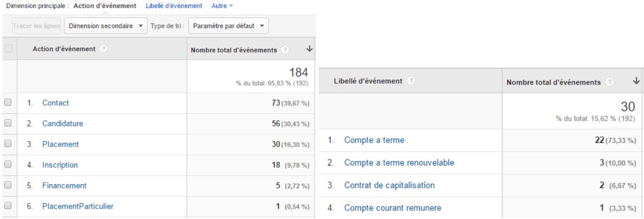Click help icon beside left Nombre total d'événements
The width and height of the screenshot is (644, 219).
click(x=285, y=50)
